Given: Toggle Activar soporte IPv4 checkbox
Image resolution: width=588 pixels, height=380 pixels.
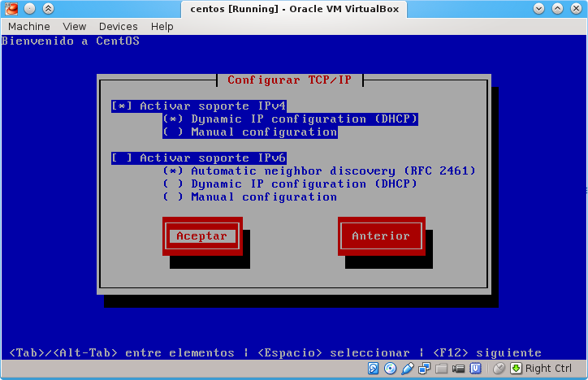Looking at the screenshot, I should [199, 106].
